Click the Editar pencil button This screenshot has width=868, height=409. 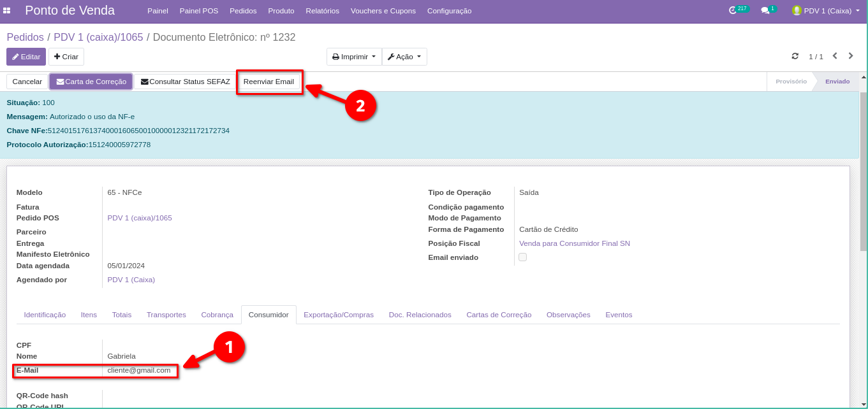point(26,57)
